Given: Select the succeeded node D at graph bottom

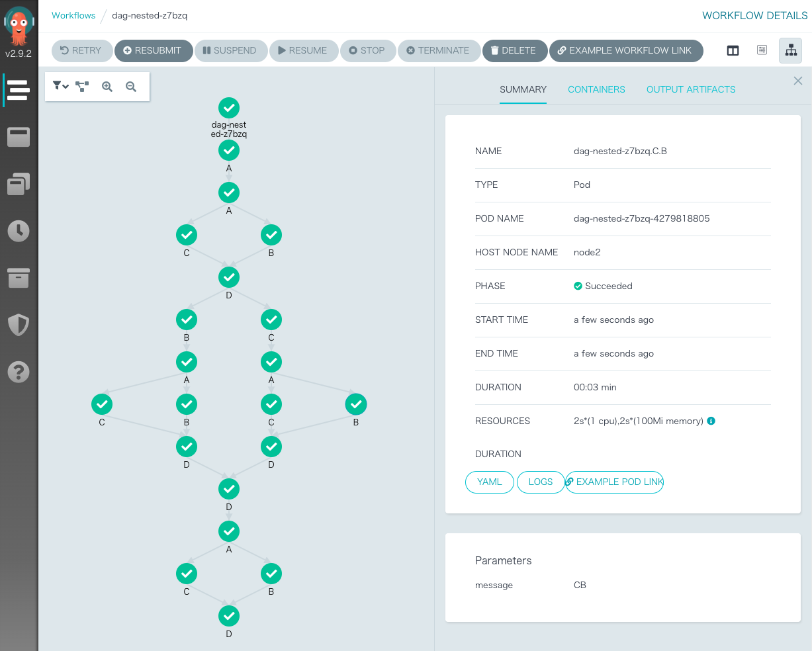Looking at the screenshot, I should click(229, 616).
